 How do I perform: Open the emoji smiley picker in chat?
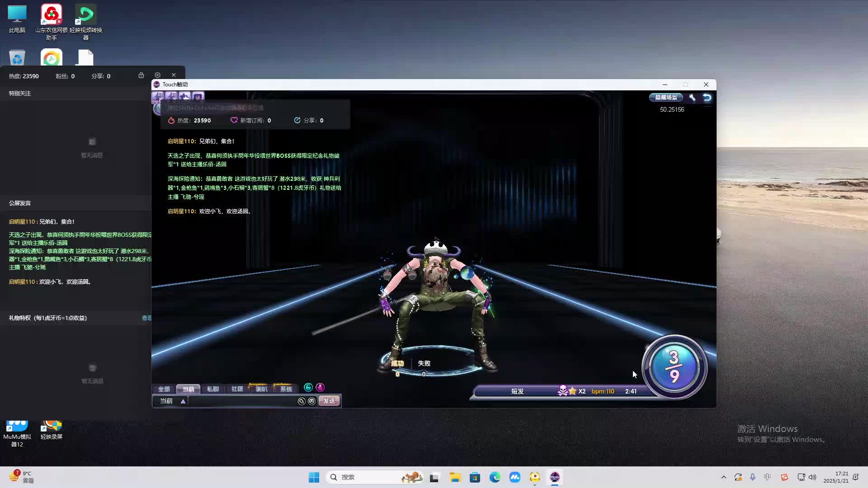[x=311, y=401]
